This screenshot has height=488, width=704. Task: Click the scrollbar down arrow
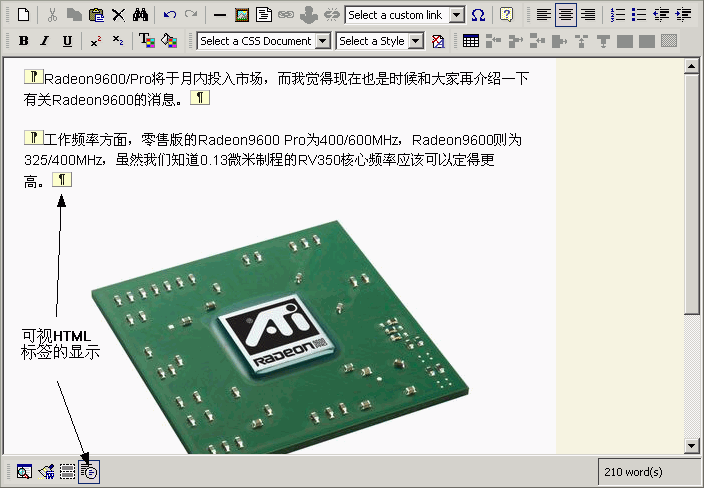691,446
